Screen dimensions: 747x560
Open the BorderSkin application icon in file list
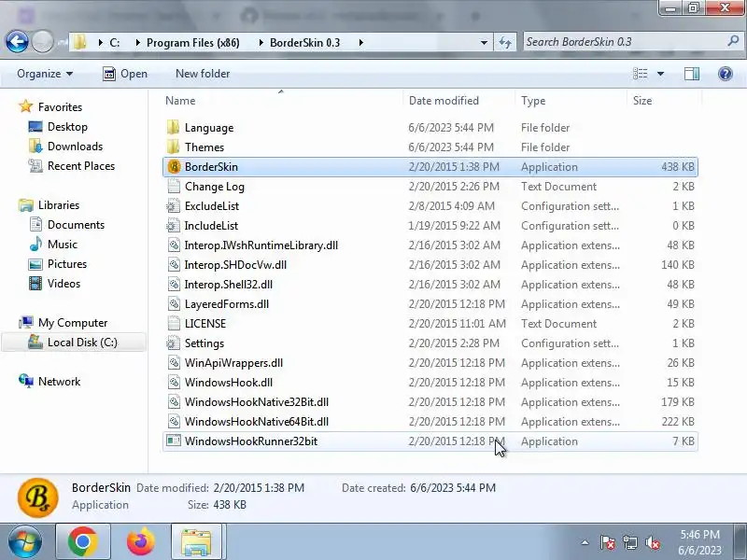click(174, 167)
